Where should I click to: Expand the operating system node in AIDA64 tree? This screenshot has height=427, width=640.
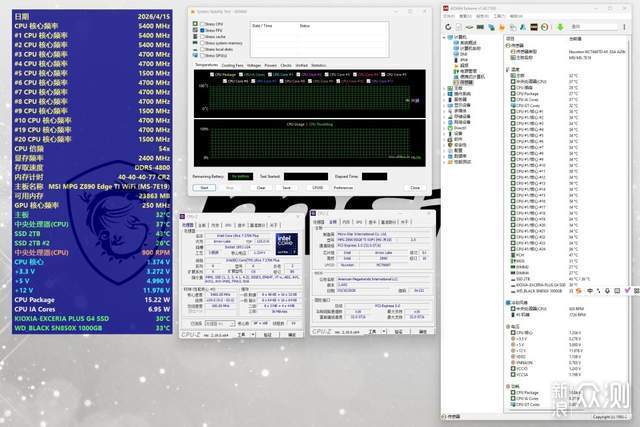pyautogui.click(x=444, y=94)
